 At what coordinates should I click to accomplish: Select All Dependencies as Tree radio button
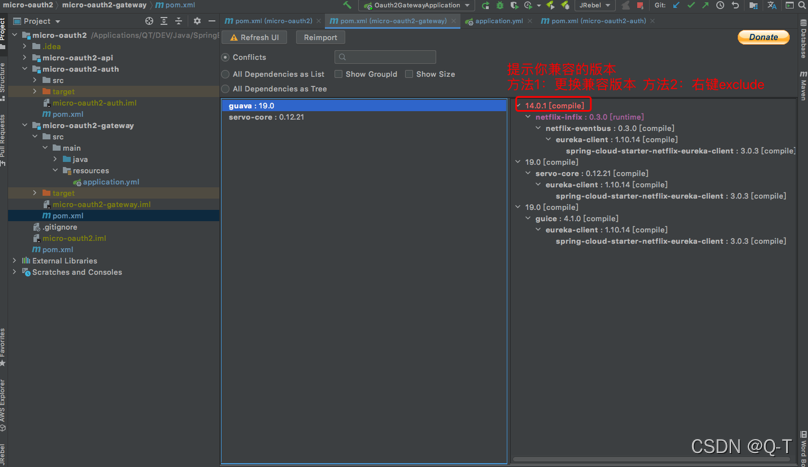click(225, 89)
